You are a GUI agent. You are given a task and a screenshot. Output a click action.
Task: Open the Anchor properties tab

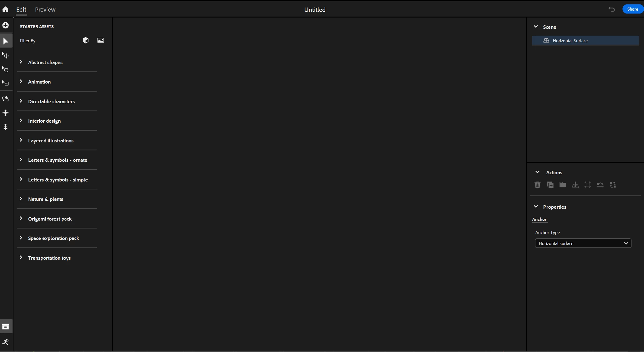pos(539,219)
